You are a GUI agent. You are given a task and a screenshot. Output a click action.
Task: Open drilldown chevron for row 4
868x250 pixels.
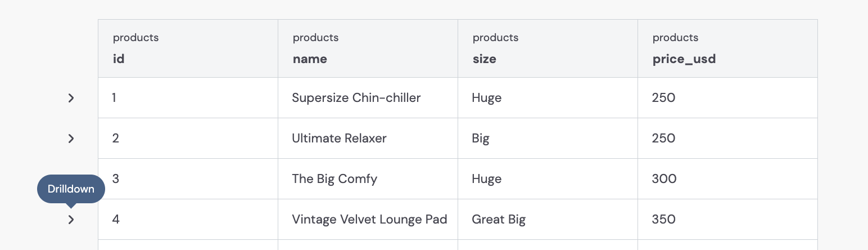coord(71,220)
